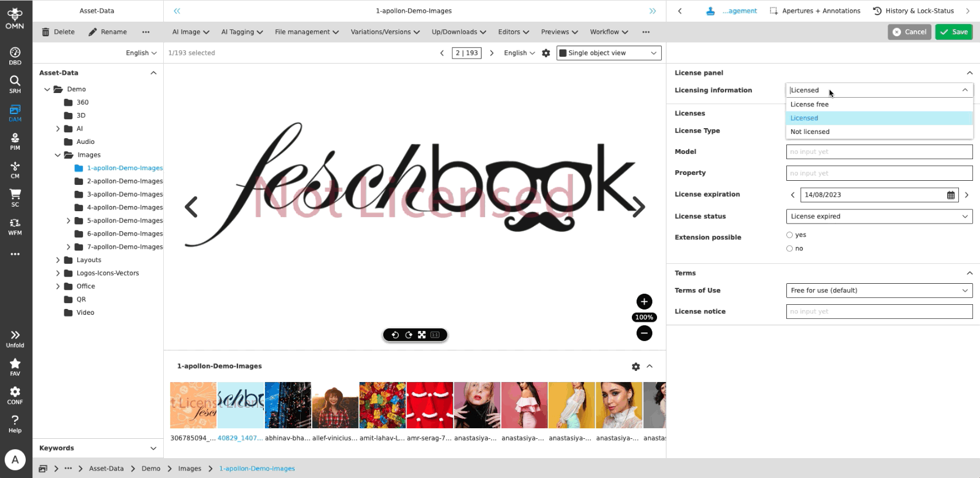The image size is (980, 478).
Task: Expand the Layouts folder
Action: [58, 260]
